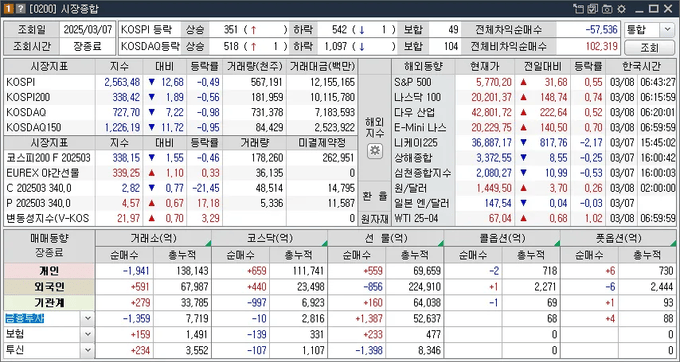The image size is (680, 362).
Task: Click the green corner marker on 콜옵션(억)
Action: [x=557, y=244]
